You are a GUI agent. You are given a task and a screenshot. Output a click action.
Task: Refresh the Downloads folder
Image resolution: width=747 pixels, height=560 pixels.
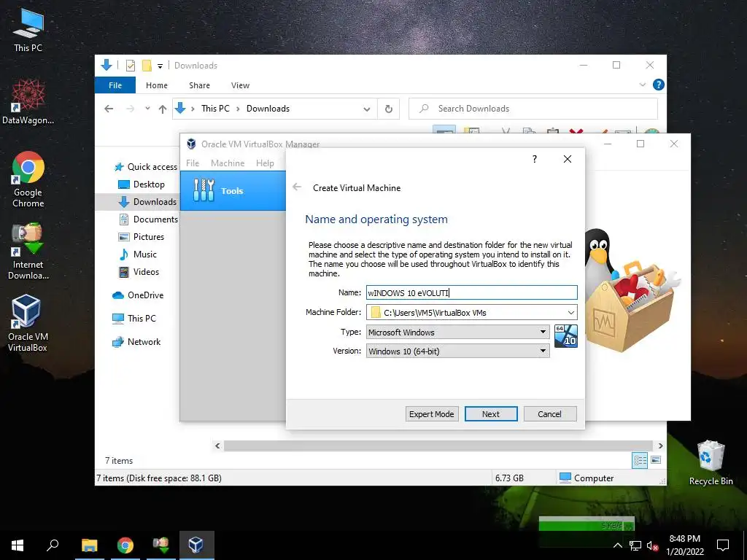(x=389, y=109)
